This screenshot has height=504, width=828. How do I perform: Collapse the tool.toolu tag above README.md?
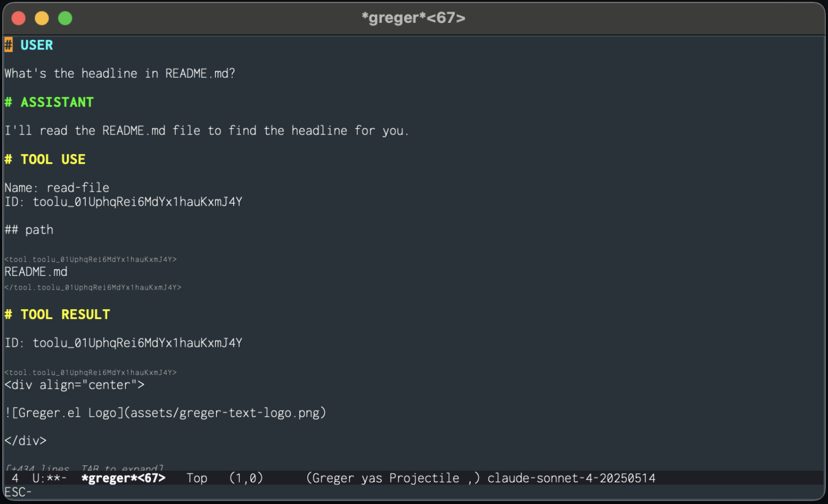click(90, 259)
